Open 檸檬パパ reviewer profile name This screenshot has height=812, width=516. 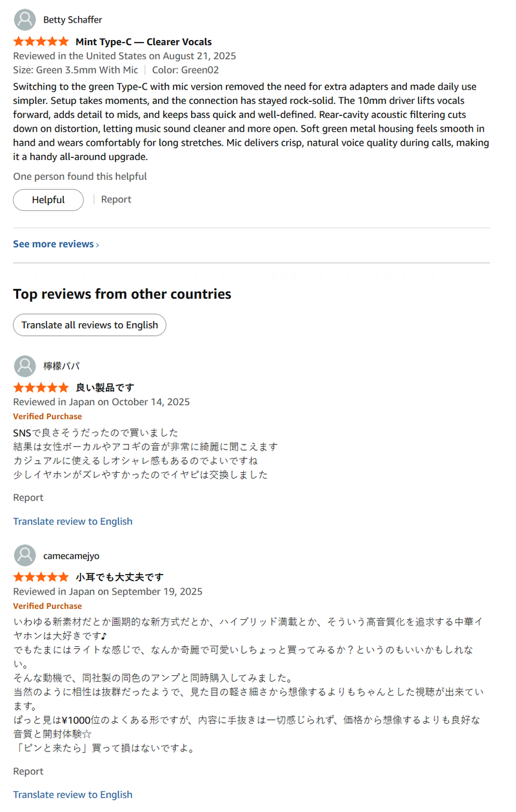62,366
